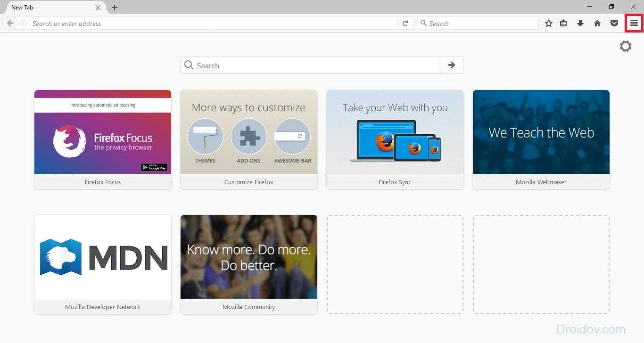Go to the Home page icon
644x343 pixels.
pos(597,23)
